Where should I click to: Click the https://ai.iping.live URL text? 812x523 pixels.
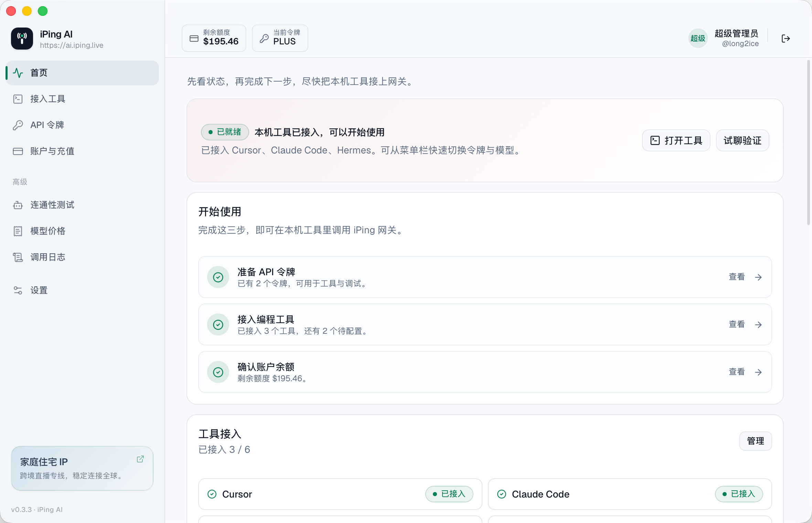(72, 45)
